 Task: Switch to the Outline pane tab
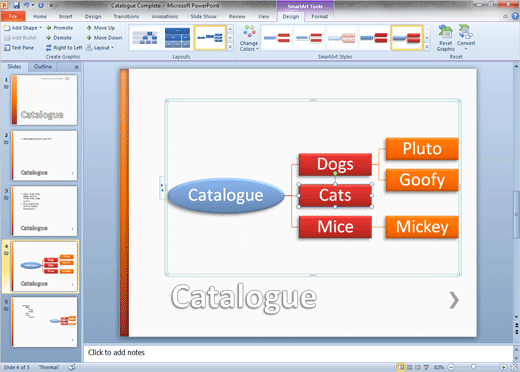tap(43, 67)
